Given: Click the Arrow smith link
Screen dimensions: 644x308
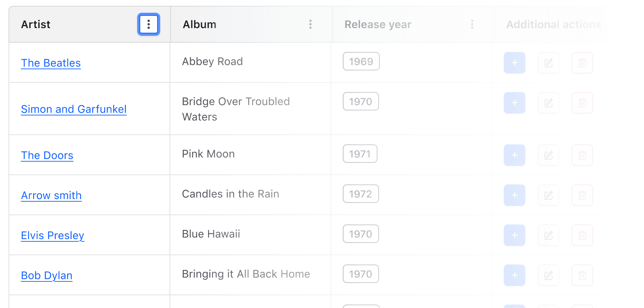Looking at the screenshot, I should (x=51, y=195).
